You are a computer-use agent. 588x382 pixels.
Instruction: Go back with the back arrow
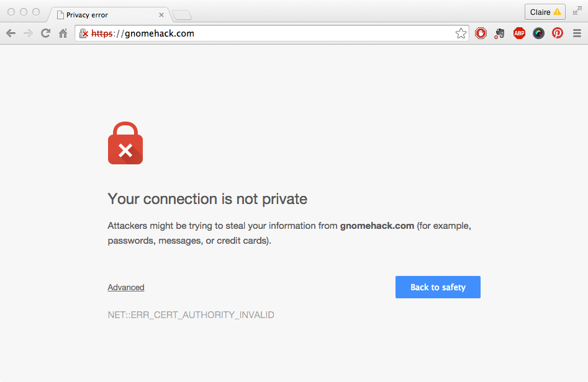pyautogui.click(x=11, y=33)
